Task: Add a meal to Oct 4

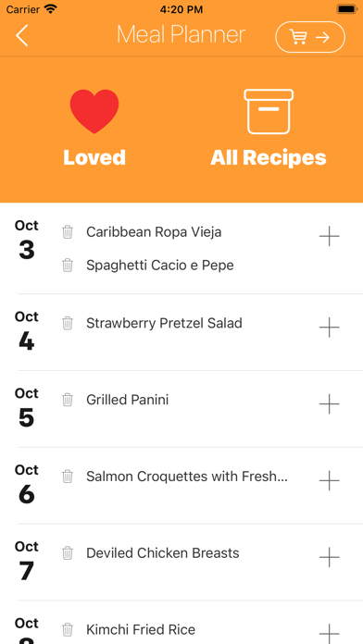Action: point(330,328)
